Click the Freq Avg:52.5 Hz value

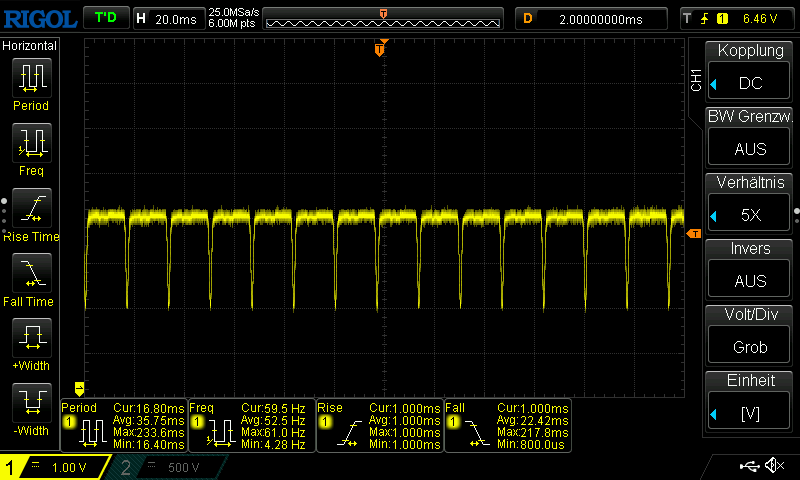point(273,421)
